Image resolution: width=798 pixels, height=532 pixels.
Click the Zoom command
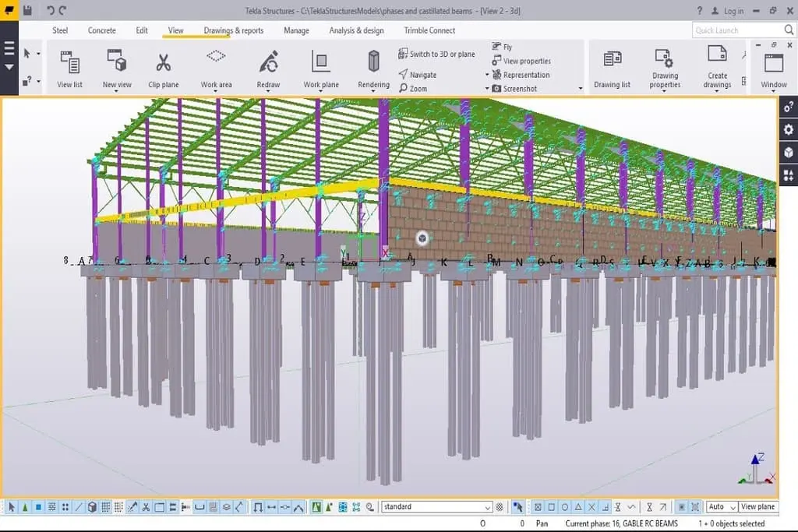(413, 89)
